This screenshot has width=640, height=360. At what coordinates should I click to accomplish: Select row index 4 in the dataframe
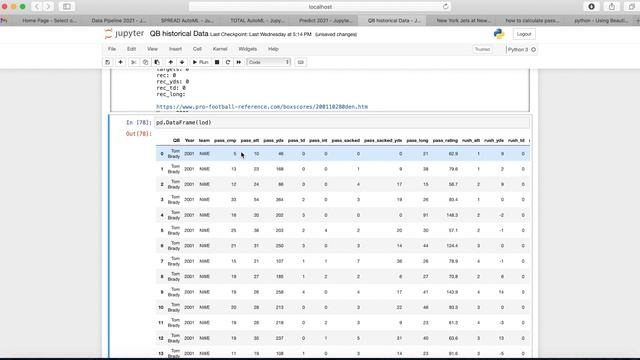pyautogui.click(x=162, y=215)
